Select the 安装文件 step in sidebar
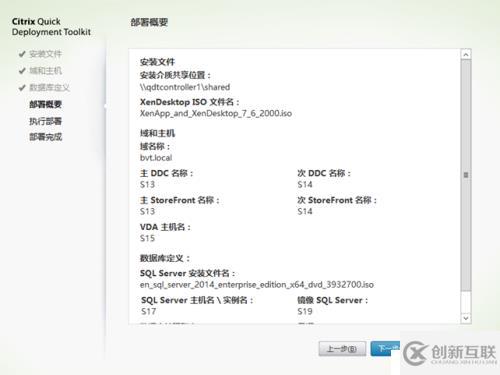The width and height of the screenshot is (500, 375). point(45,54)
